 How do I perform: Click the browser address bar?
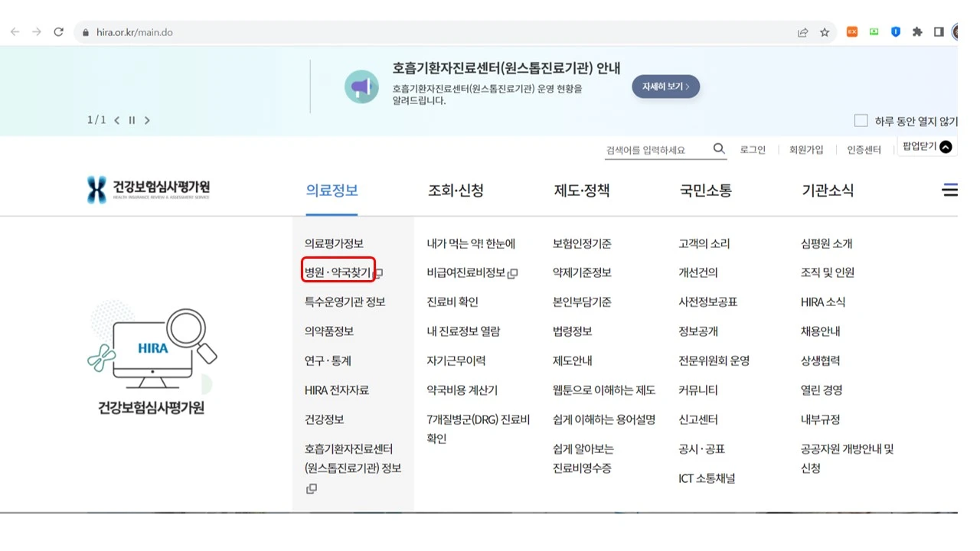click(x=306, y=31)
